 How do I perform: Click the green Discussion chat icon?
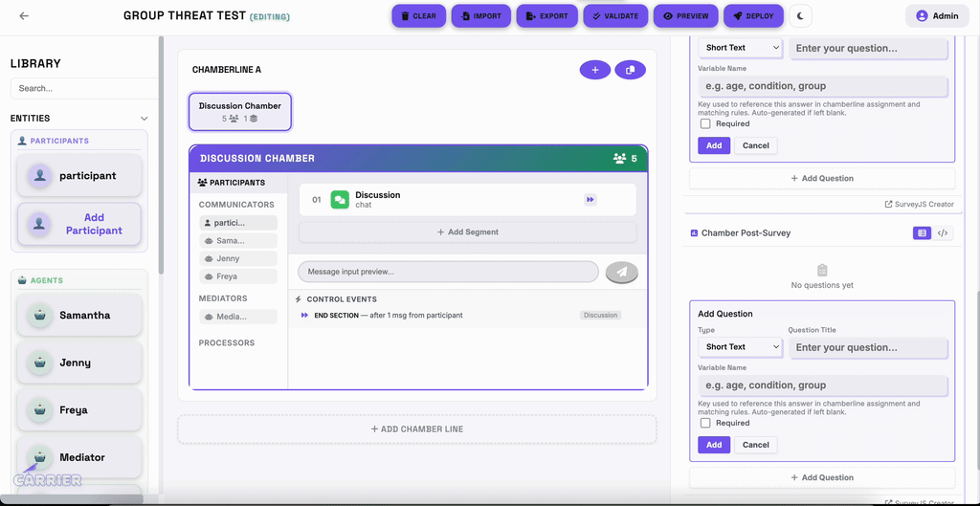click(x=340, y=199)
